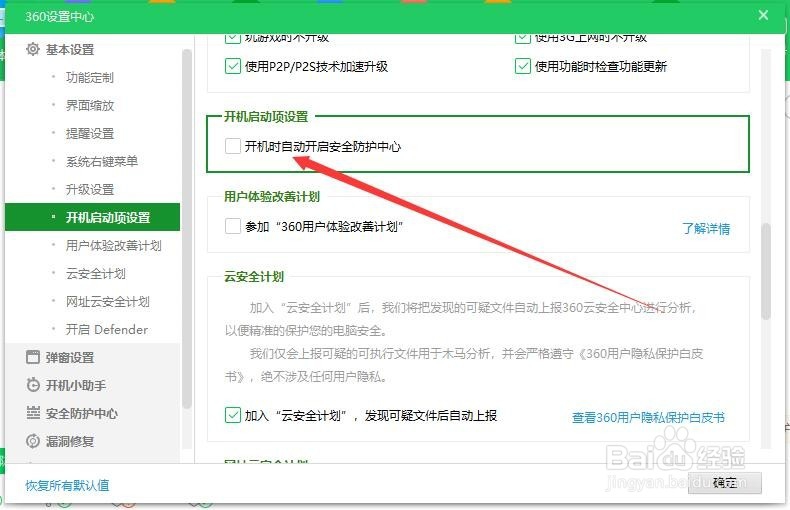Select 开机启动项设置 sidebar item
This screenshot has width=790, height=510.
pos(92,217)
